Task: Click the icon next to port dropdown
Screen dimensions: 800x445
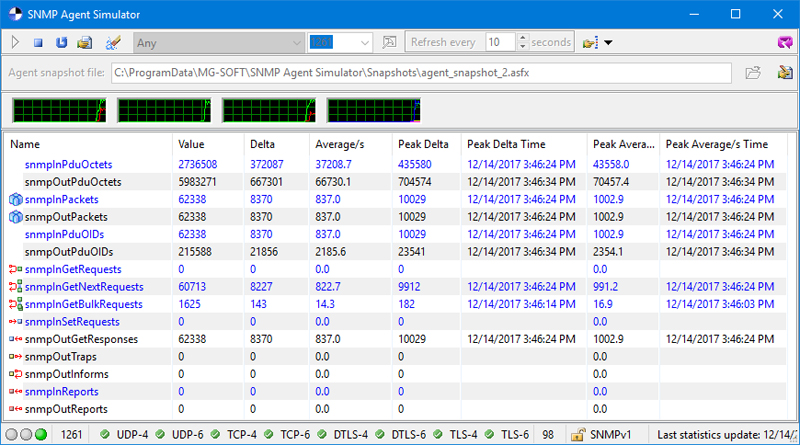Action: pyautogui.click(x=389, y=42)
